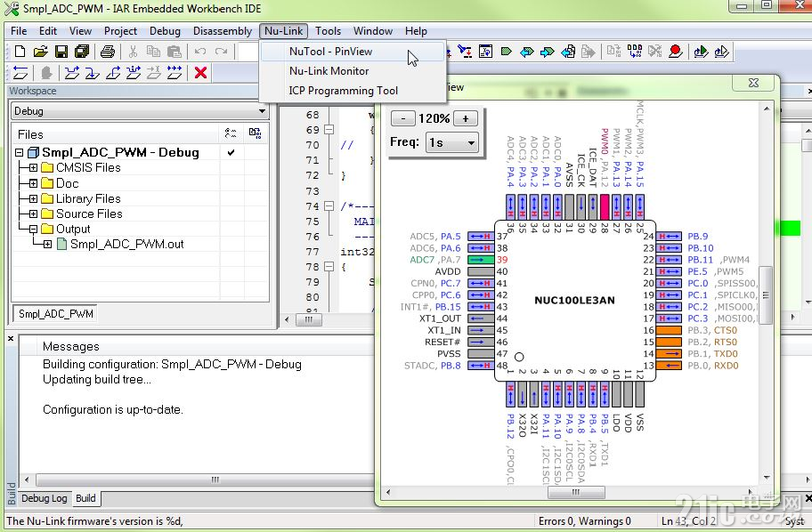The image size is (812, 532).
Task: Jump to the next bookmark icon
Action: [x=548, y=52]
